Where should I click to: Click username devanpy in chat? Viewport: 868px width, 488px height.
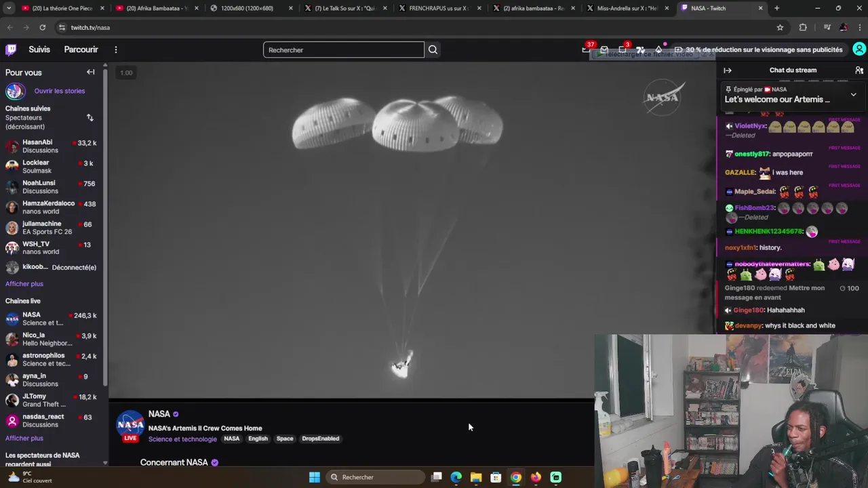tap(749, 326)
